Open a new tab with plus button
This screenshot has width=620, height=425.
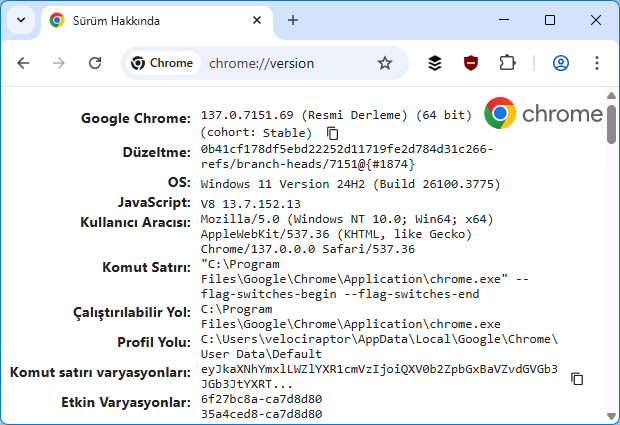293,20
